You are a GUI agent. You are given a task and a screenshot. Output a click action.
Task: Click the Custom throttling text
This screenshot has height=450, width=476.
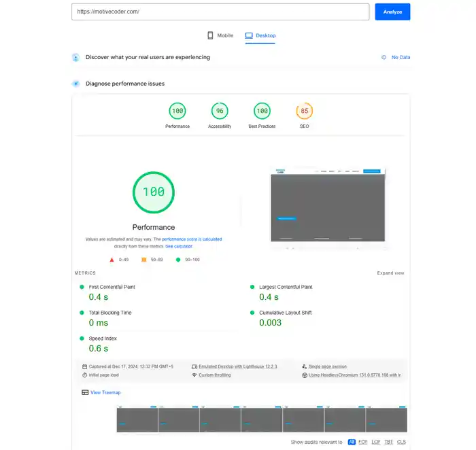tap(215, 375)
